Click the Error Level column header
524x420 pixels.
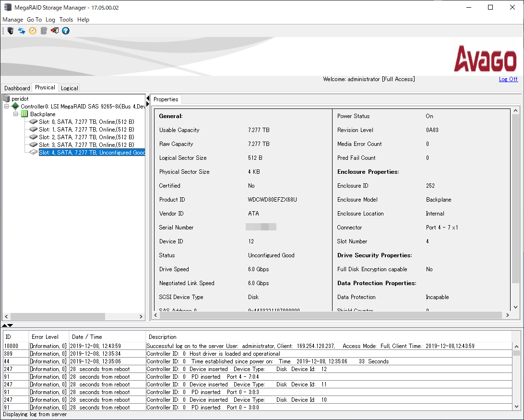pos(49,337)
